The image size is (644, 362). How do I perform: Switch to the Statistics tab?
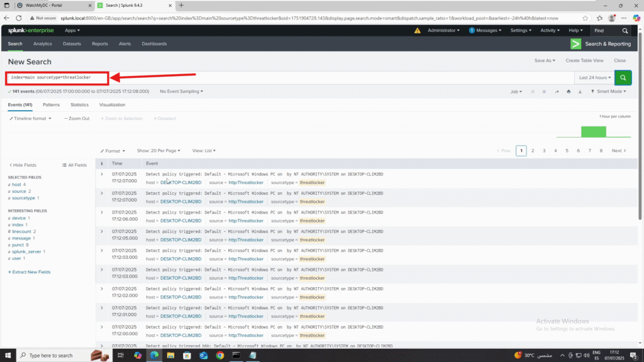(x=79, y=105)
